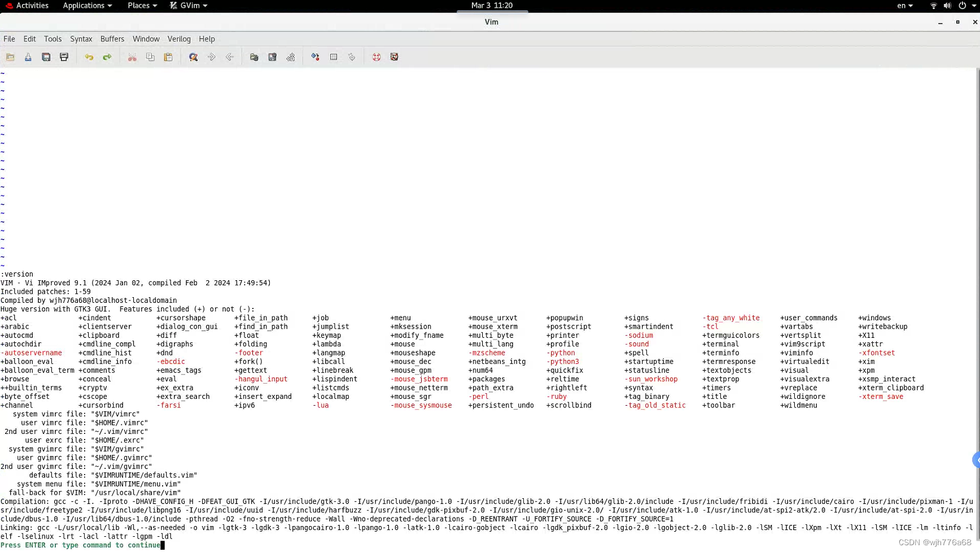Click the Undo arrow icon
The image size is (980, 552).
click(89, 57)
